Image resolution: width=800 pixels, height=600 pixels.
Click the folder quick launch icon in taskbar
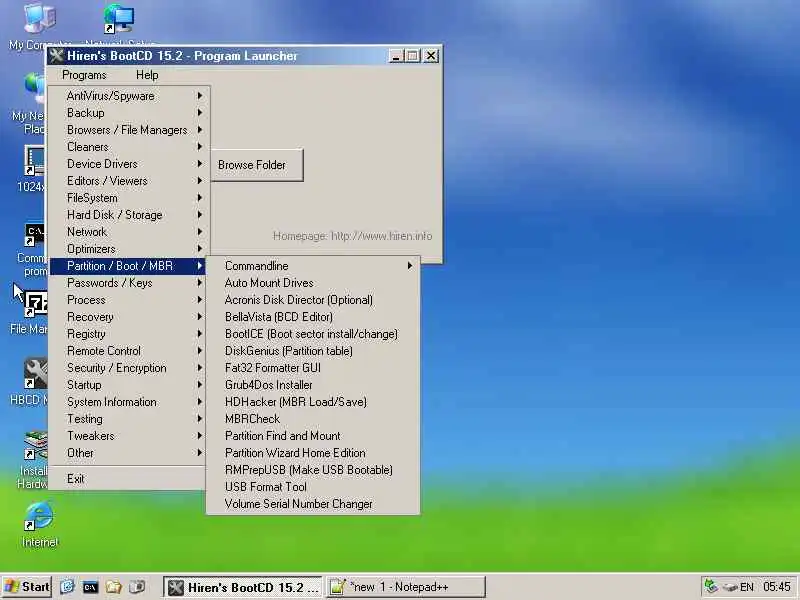click(114, 587)
